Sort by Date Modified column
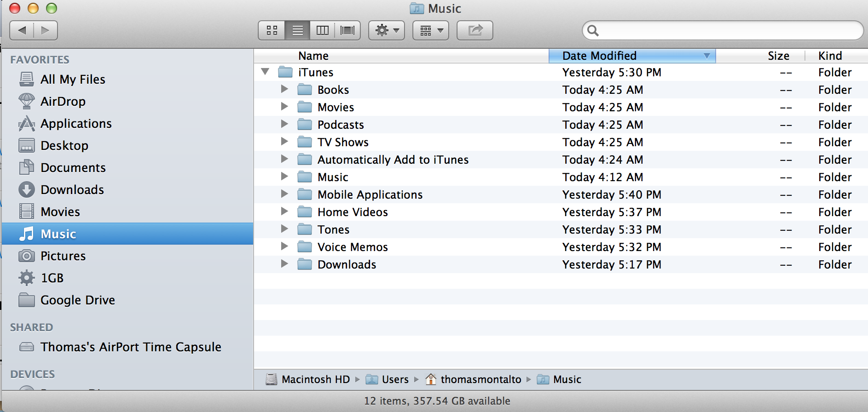 [x=632, y=56]
